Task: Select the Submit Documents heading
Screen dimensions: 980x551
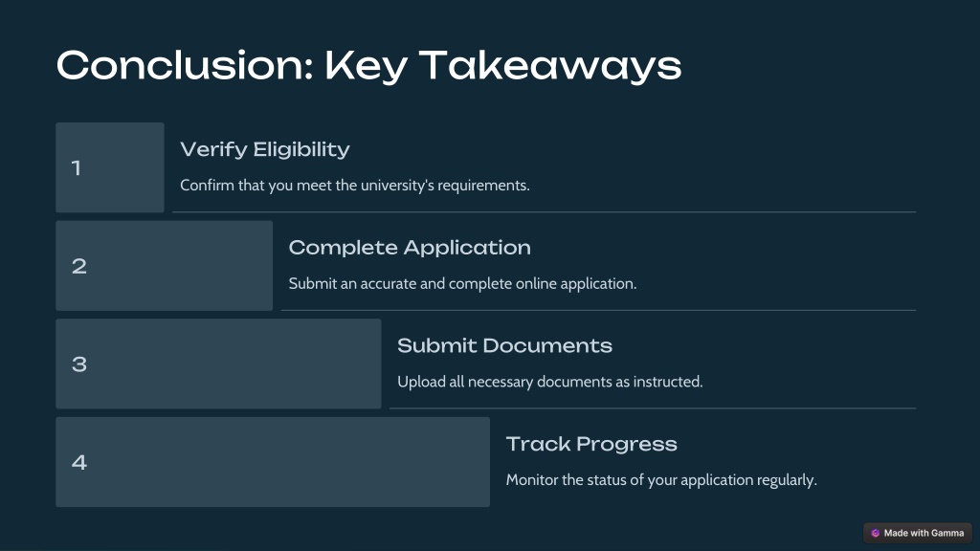Action: click(504, 345)
